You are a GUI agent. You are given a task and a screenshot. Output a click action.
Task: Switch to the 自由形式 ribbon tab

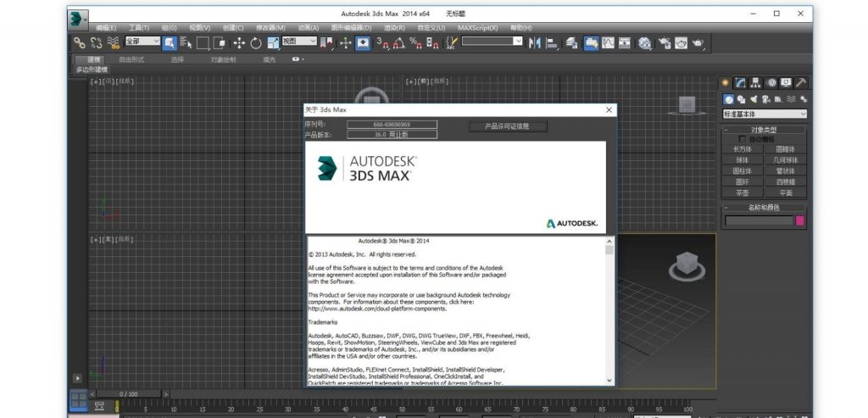[x=131, y=60]
